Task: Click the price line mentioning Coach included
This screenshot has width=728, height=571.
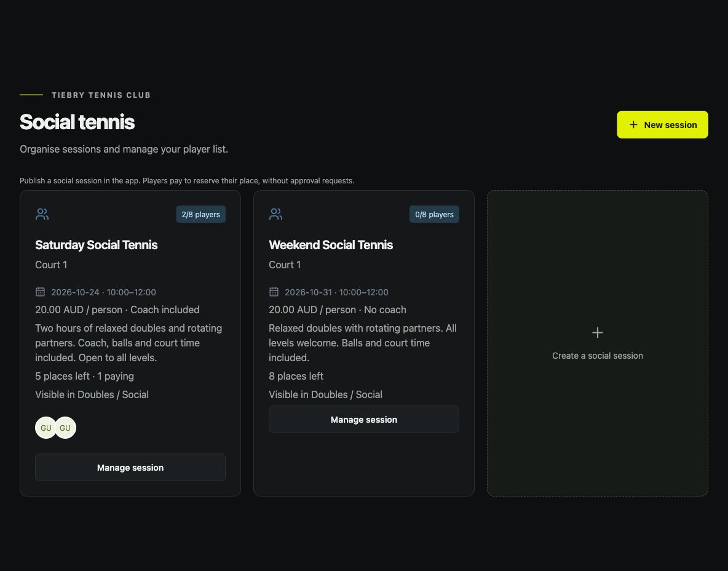Action: (117, 310)
